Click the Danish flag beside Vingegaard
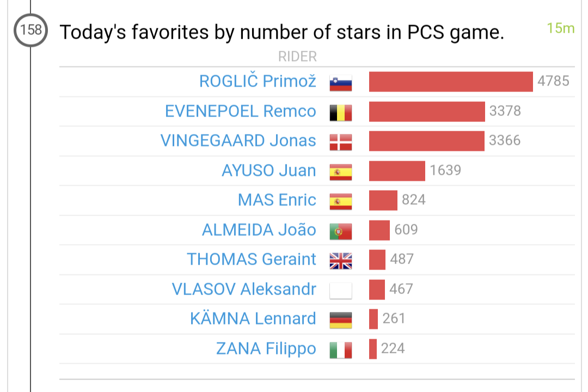The width and height of the screenshot is (588, 392). pyautogui.click(x=341, y=142)
